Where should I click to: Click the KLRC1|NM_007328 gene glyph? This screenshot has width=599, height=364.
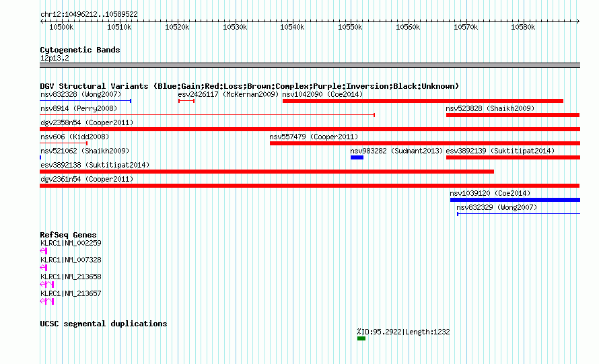tap(44, 268)
